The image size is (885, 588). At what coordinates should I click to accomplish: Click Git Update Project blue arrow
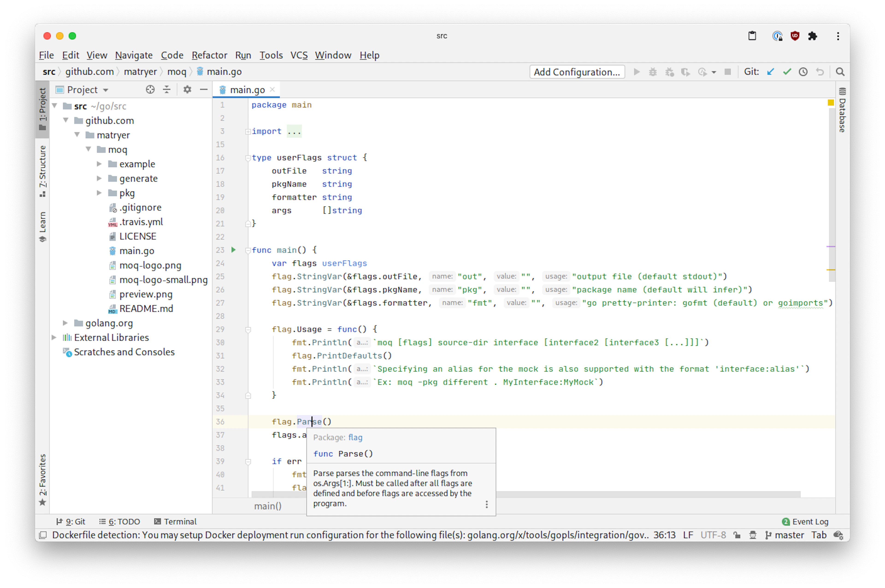click(x=770, y=72)
